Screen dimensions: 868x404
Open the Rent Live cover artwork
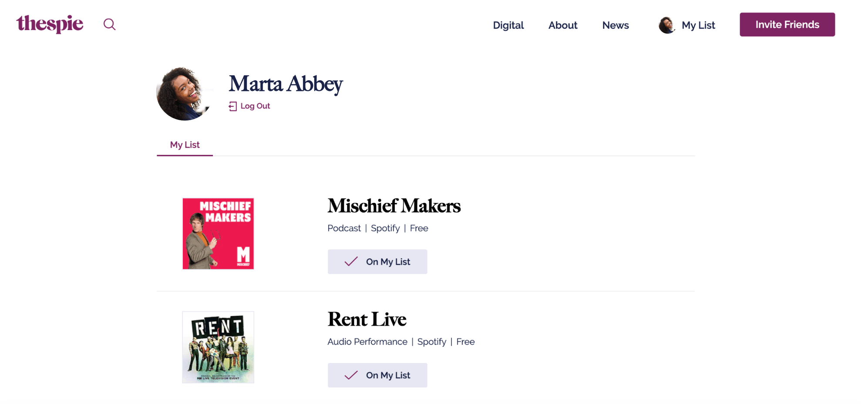(x=218, y=347)
